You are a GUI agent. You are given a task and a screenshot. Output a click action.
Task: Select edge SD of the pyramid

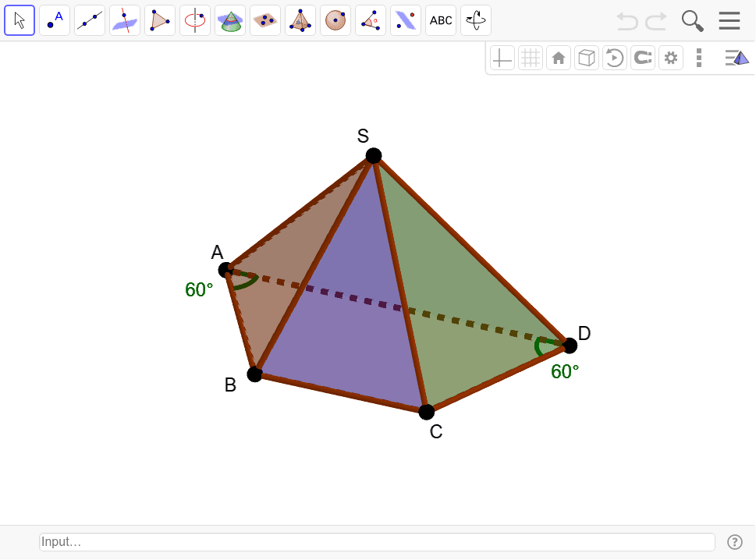tap(471, 250)
